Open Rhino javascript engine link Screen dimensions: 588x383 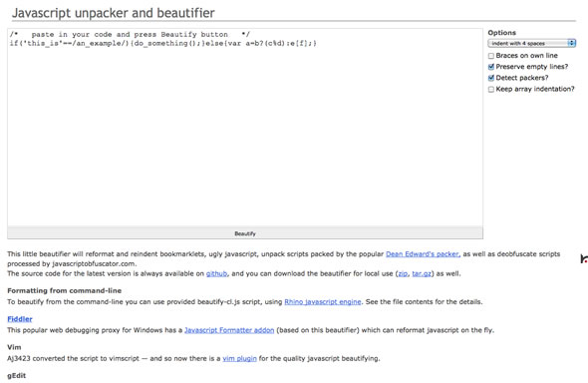pyautogui.click(x=323, y=301)
